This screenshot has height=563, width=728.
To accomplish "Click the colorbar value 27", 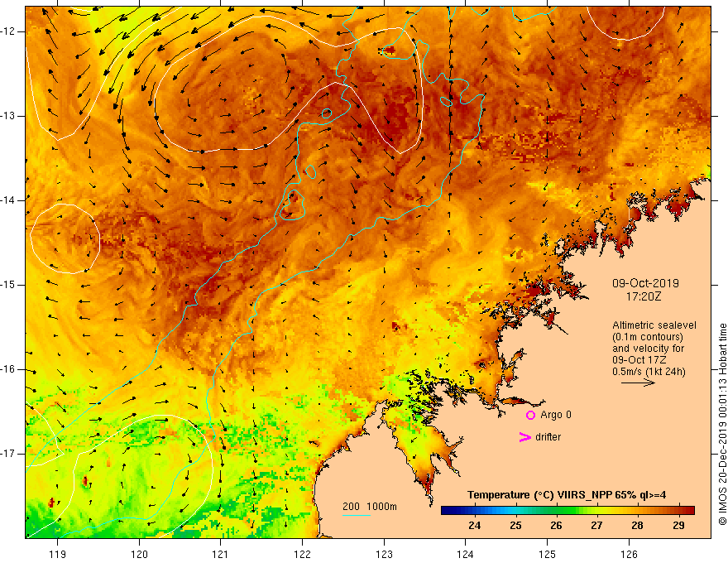I will click(x=596, y=526).
